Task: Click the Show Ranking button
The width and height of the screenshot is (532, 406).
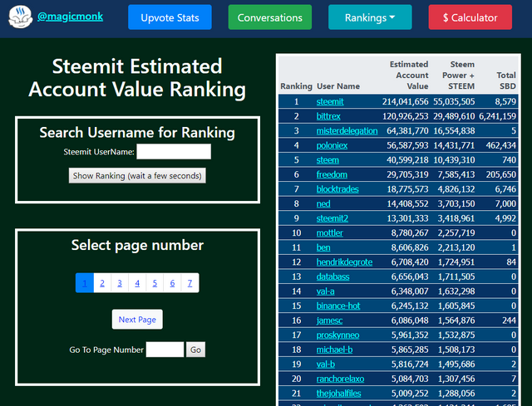Action: [137, 175]
